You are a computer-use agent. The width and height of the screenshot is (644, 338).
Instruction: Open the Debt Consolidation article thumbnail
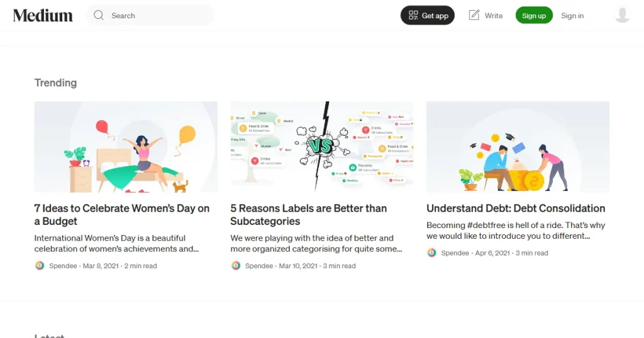pos(518,147)
